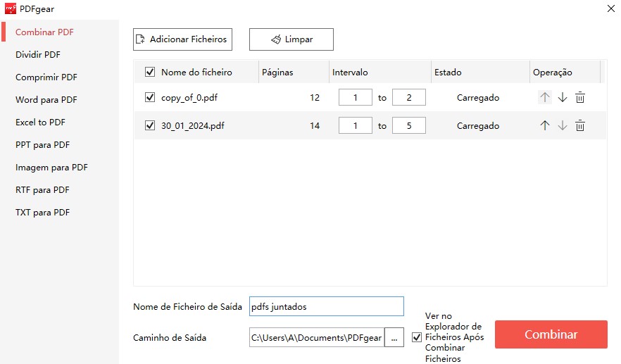The width and height of the screenshot is (621, 364).
Task: Switch to TXT para PDF
Action: pos(42,213)
